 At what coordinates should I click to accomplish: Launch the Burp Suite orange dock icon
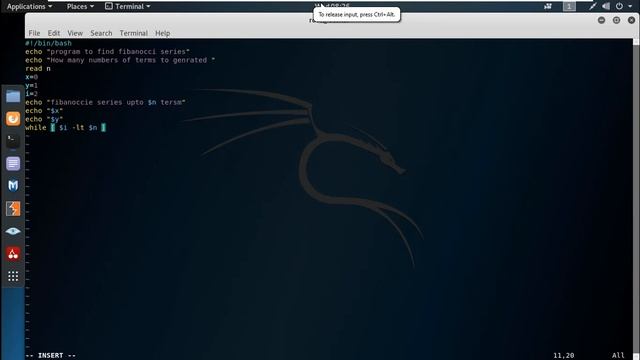pyautogui.click(x=13, y=209)
